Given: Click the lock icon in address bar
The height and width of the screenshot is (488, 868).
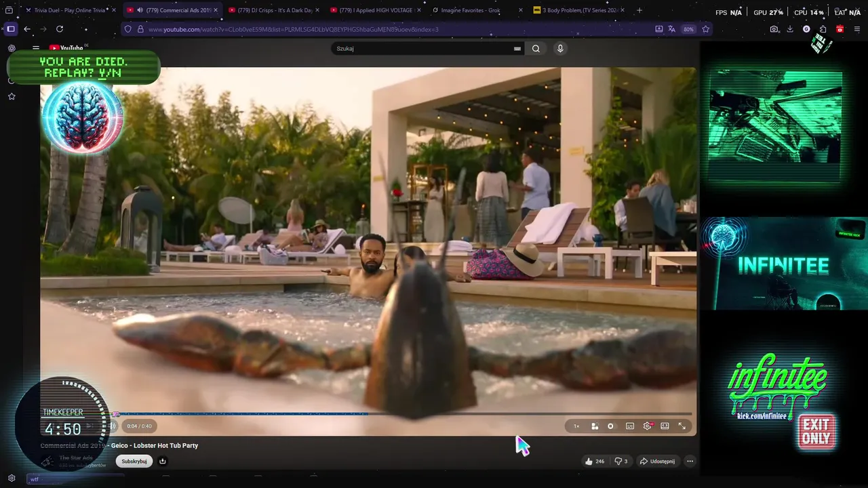Looking at the screenshot, I should (140, 29).
